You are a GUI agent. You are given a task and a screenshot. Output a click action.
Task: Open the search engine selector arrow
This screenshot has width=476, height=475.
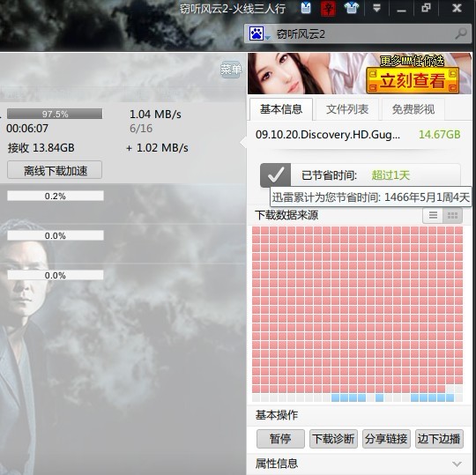267,37
